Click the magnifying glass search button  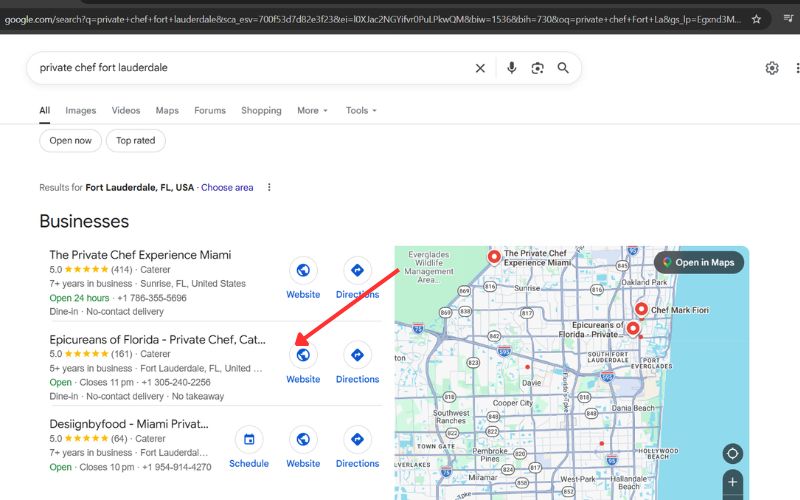pos(563,68)
